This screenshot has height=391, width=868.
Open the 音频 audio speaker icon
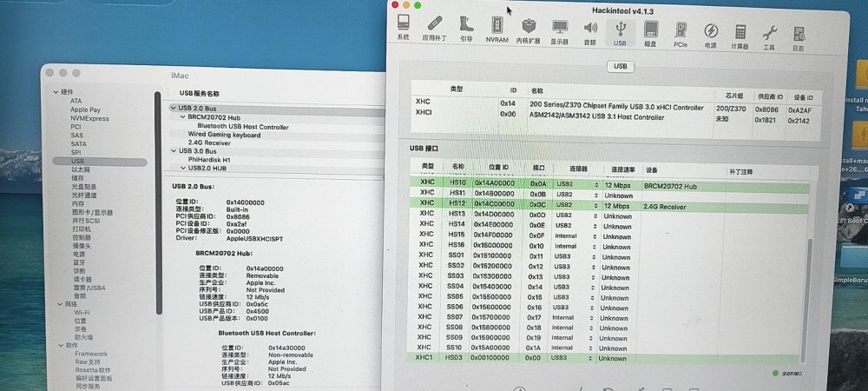pos(590,32)
